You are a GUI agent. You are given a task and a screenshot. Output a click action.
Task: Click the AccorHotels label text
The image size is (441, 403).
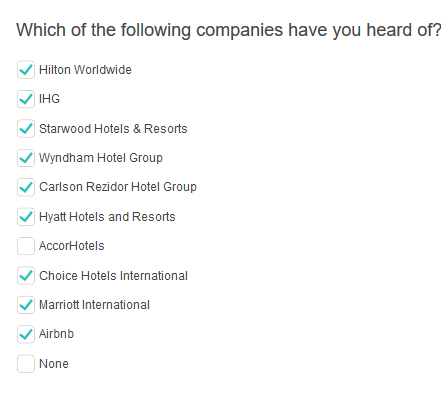coord(72,246)
